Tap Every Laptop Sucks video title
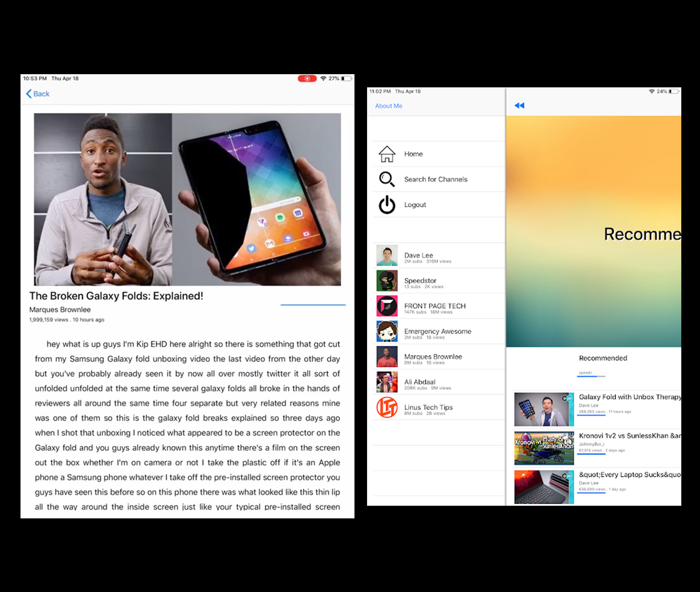This screenshot has width=700, height=592. pos(630,475)
